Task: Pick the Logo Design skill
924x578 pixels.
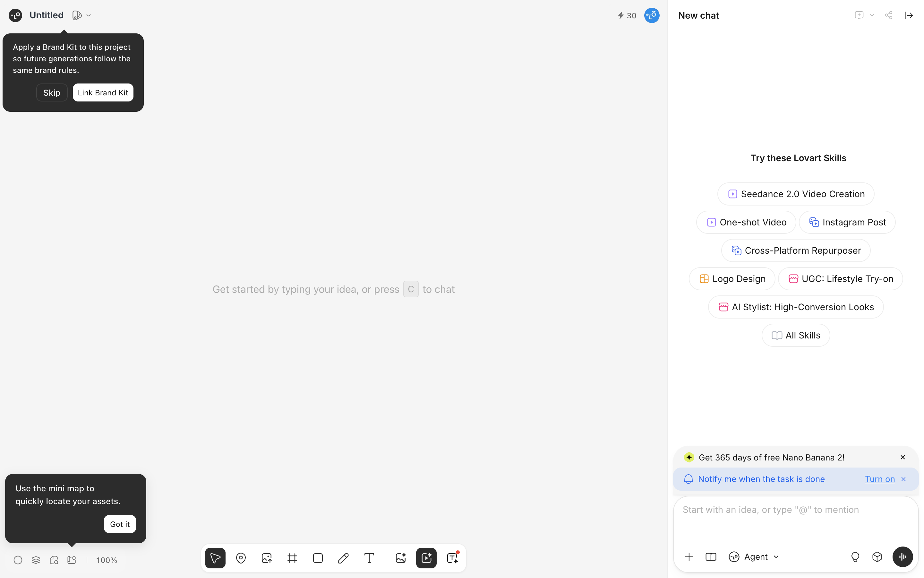Action: click(x=732, y=279)
